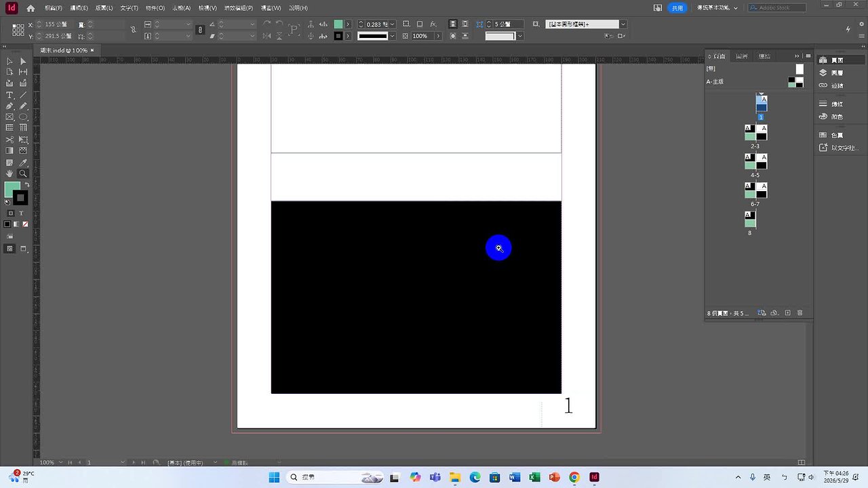The height and width of the screenshot is (488, 868).
Task: Open the Window (W) menu
Action: click(271, 8)
